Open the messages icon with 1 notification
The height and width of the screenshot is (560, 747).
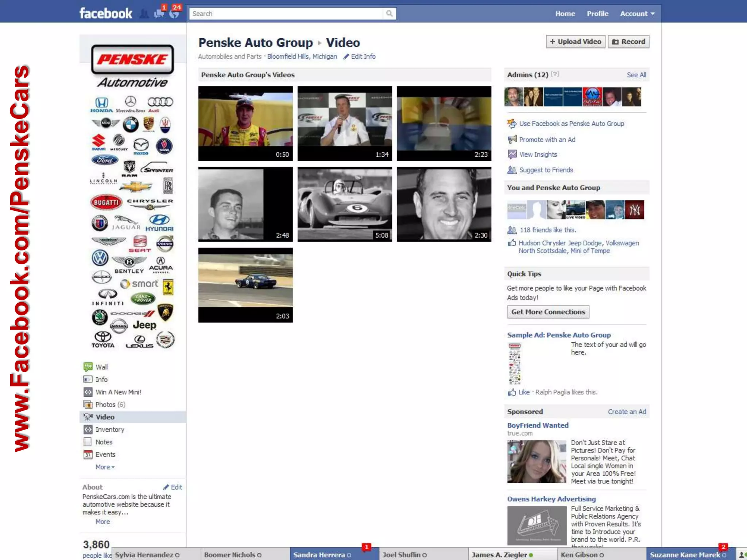[x=159, y=14]
